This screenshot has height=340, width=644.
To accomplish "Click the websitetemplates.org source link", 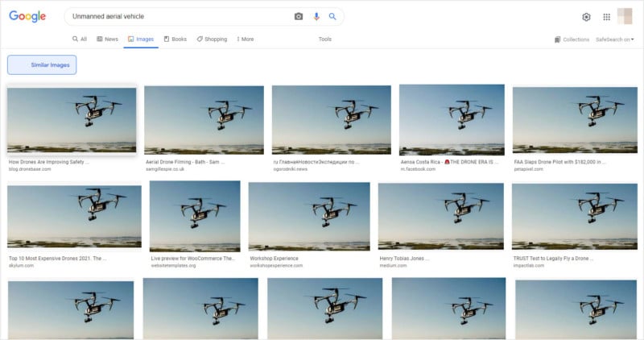I will coord(173,266).
